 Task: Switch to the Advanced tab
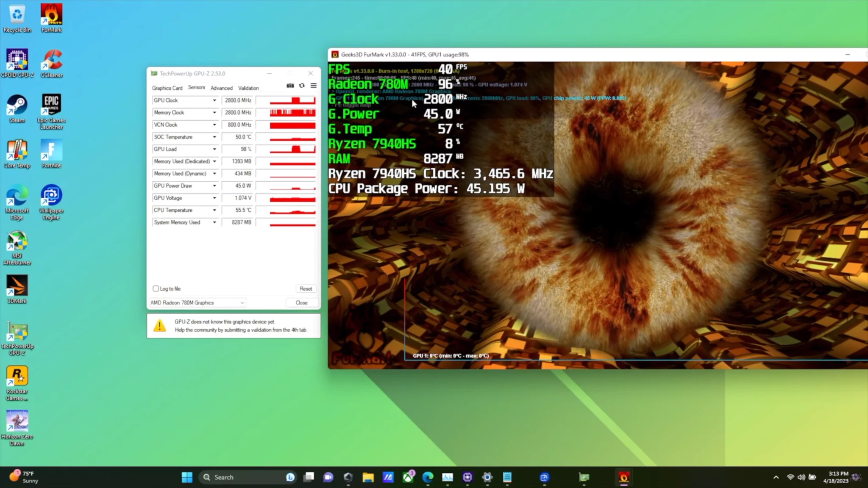pos(221,88)
